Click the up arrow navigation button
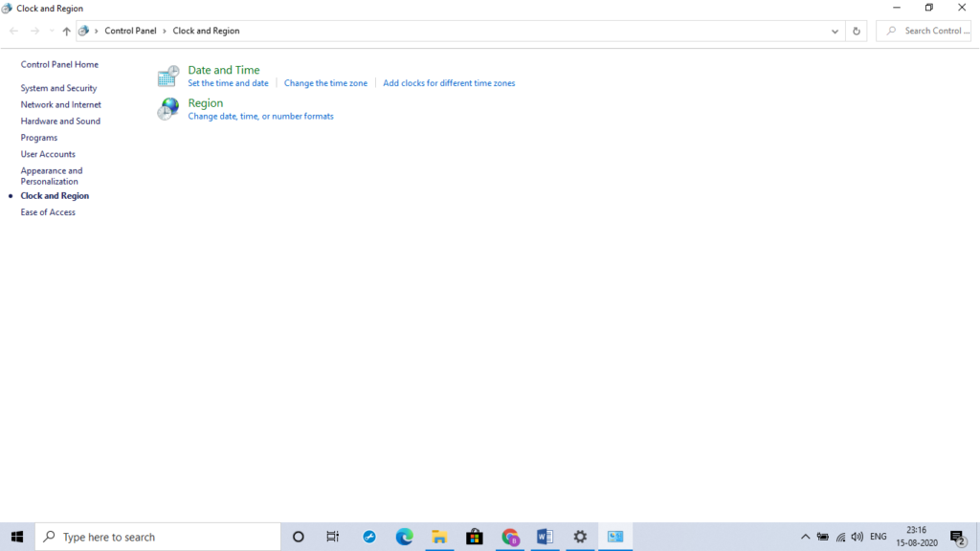The image size is (980, 551). pos(66,31)
